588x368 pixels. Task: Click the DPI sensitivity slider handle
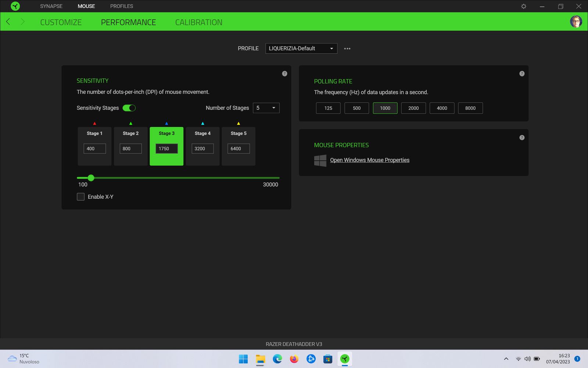tap(91, 178)
